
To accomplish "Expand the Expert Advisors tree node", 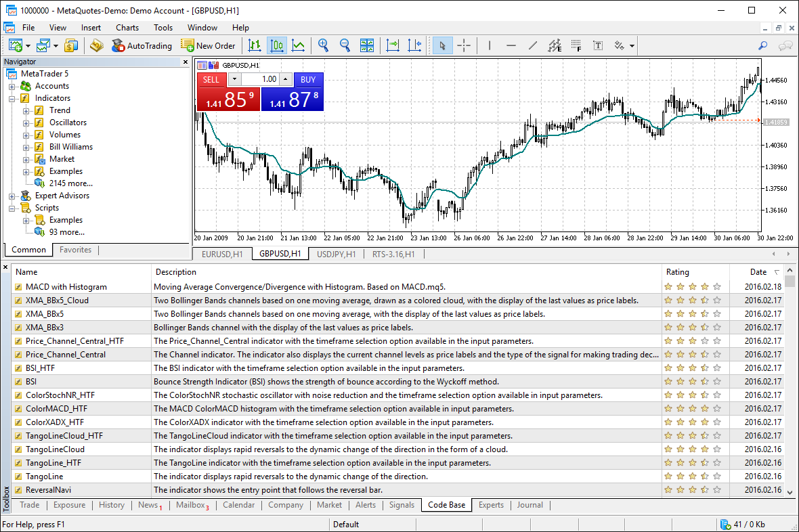I will tap(12, 196).
